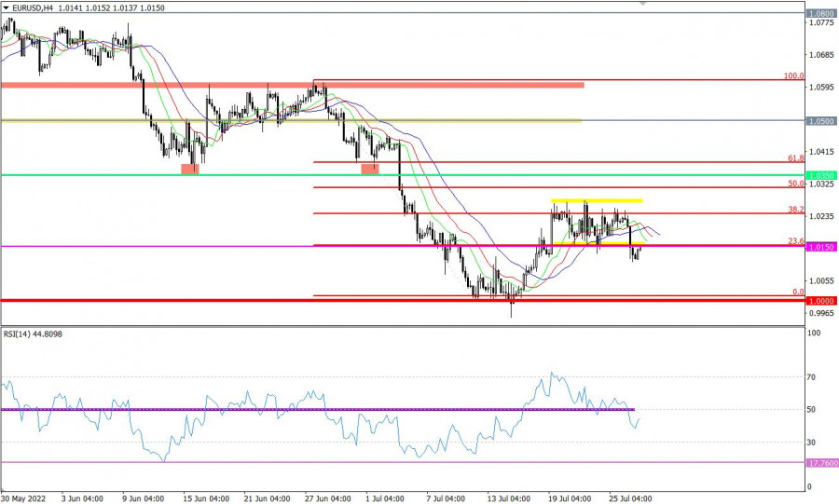Select the Fibonacci 0.0 level label
Viewport: 839px width, 504px height.
(x=797, y=292)
